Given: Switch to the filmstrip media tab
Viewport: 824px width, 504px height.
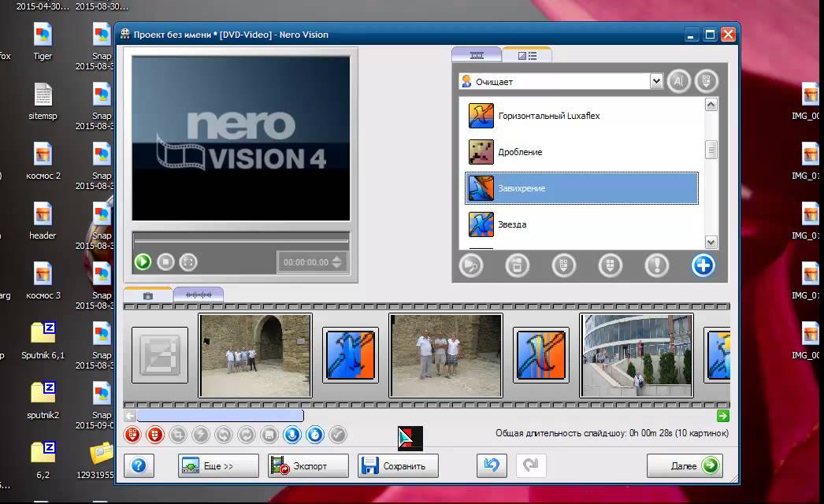Looking at the screenshot, I should coord(476,55).
